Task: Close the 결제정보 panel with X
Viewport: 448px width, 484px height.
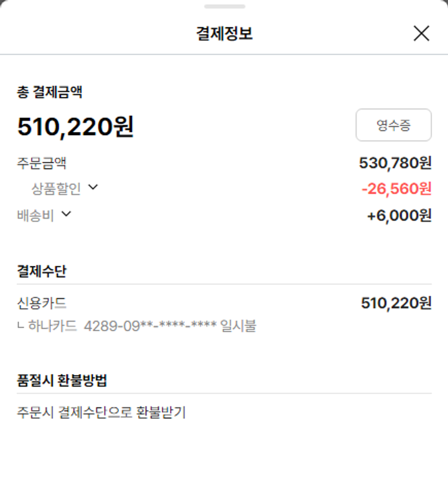Action: click(421, 33)
